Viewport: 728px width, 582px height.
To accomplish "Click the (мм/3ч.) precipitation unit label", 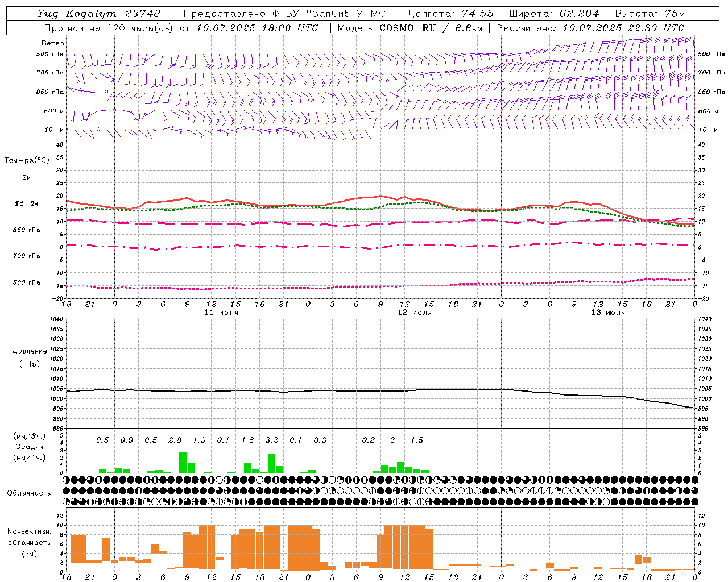I will pyautogui.click(x=29, y=436).
